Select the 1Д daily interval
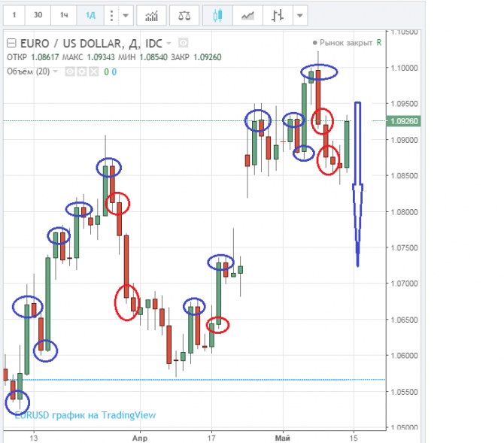The height and width of the screenshot is (443, 504). (90, 15)
